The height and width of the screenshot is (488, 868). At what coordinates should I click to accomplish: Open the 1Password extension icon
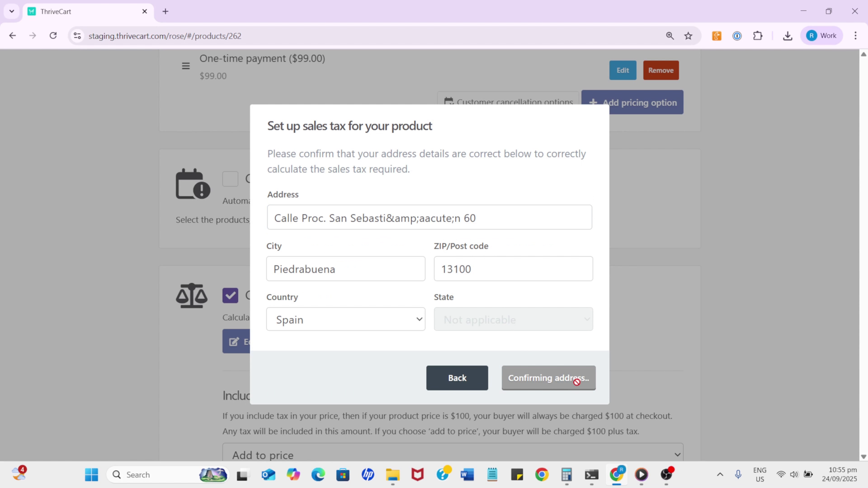(x=737, y=36)
